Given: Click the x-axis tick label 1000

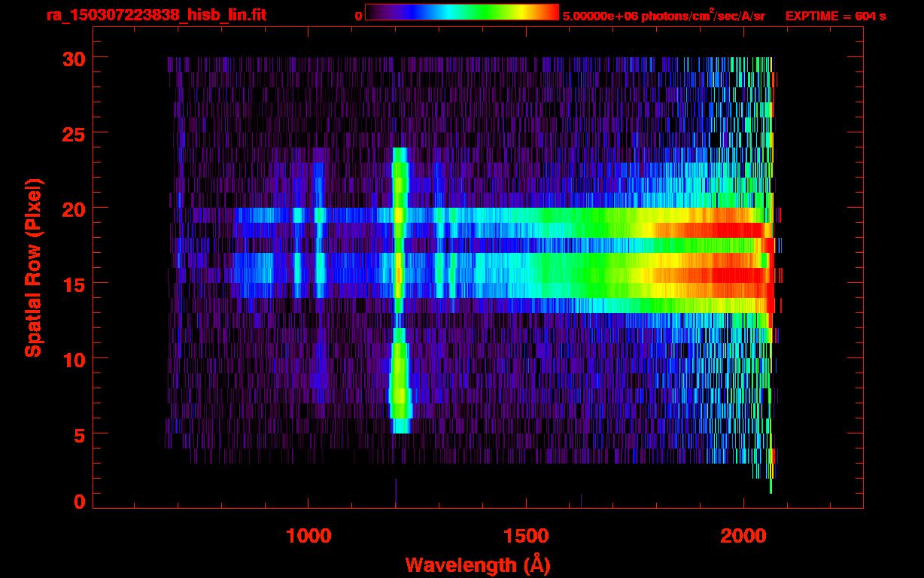Looking at the screenshot, I should click(308, 535).
